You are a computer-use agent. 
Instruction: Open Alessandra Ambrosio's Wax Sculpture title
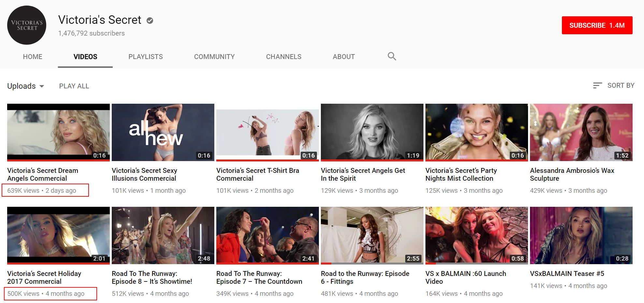(572, 174)
